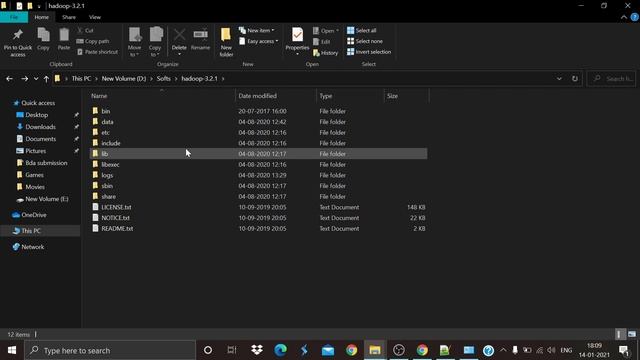Open Microsoft Edge from taskbar
640x360 pixels.
(x=280, y=350)
